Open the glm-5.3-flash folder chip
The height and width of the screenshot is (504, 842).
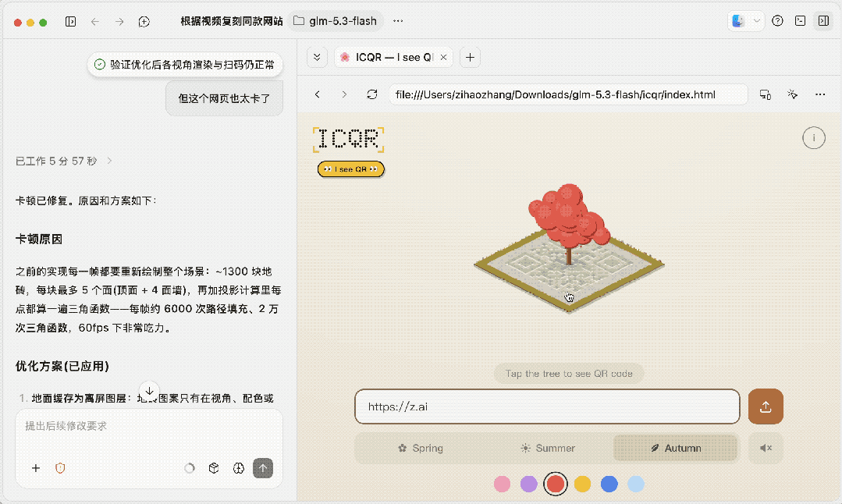click(x=336, y=21)
